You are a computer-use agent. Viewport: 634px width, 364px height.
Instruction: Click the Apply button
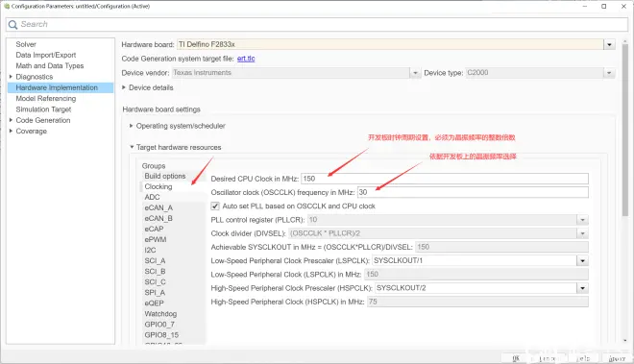click(617, 358)
